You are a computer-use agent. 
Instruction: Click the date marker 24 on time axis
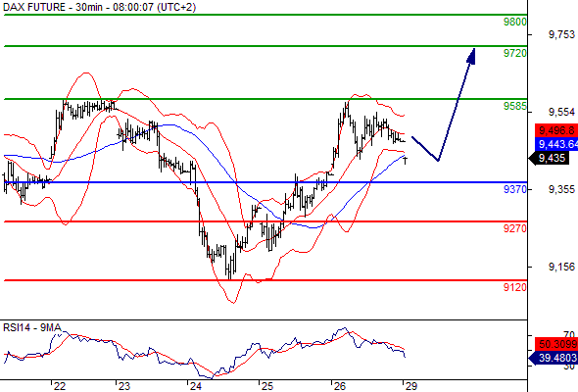tap(196, 386)
